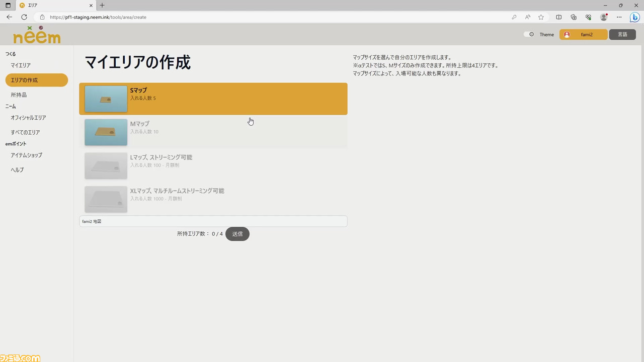Select Lマップ, ストリーミング可能 option
This screenshot has width=644, height=362.
pyautogui.click(x=213, y=166)
